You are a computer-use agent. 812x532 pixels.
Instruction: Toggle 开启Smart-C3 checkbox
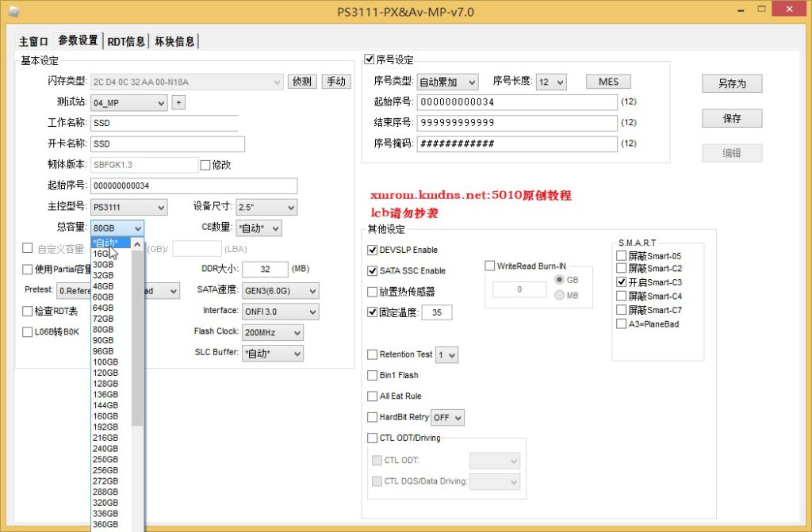click(x=622, y=282)
